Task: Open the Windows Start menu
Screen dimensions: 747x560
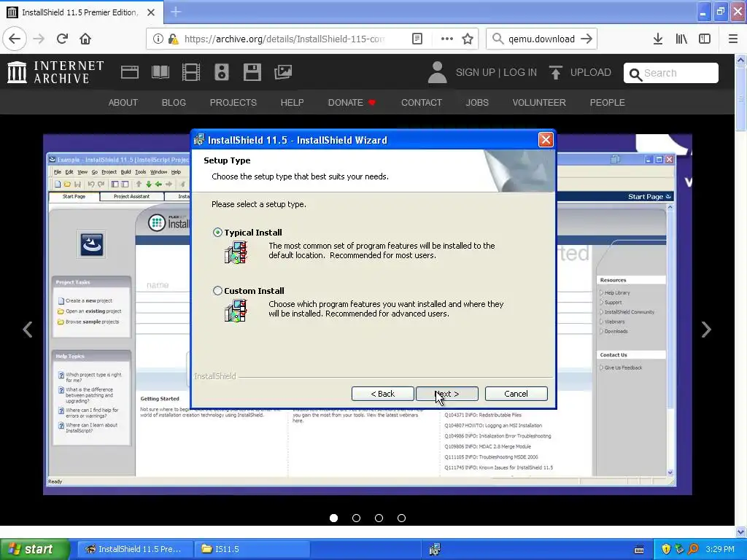Action: point(34,549)
